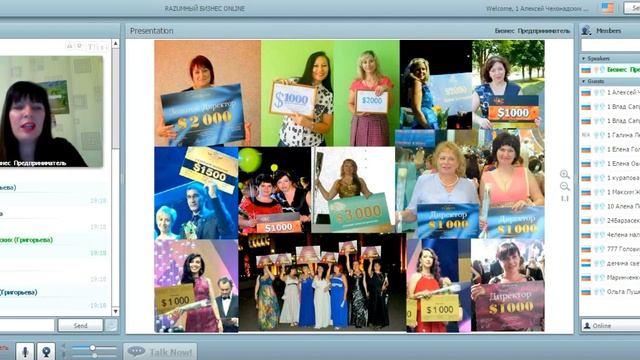Click the flag icon beside speaker Бизнес
Viewport: 640px width, 360px height.
pos(586,70)
